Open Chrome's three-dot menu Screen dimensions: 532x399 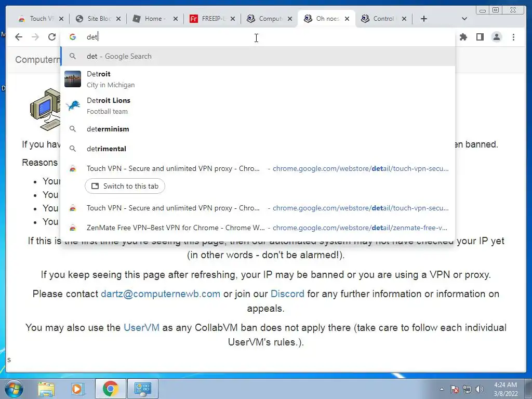pyautogui.click(x=513, y=37)
